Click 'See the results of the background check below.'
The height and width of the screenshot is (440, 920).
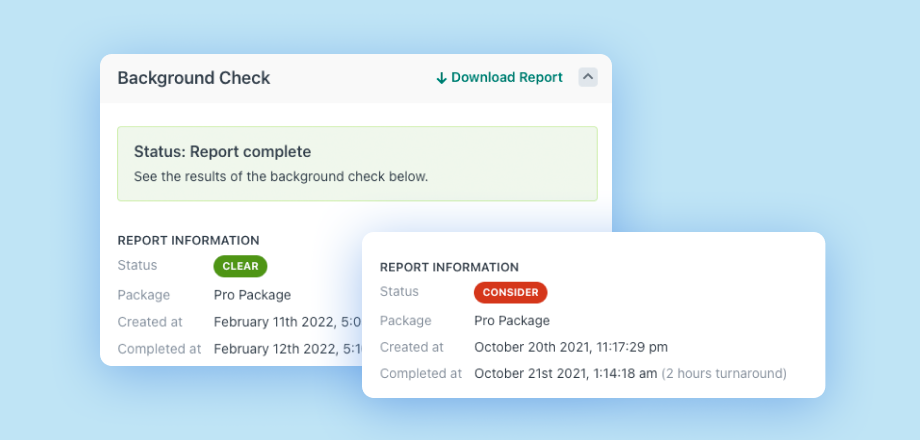281,177
